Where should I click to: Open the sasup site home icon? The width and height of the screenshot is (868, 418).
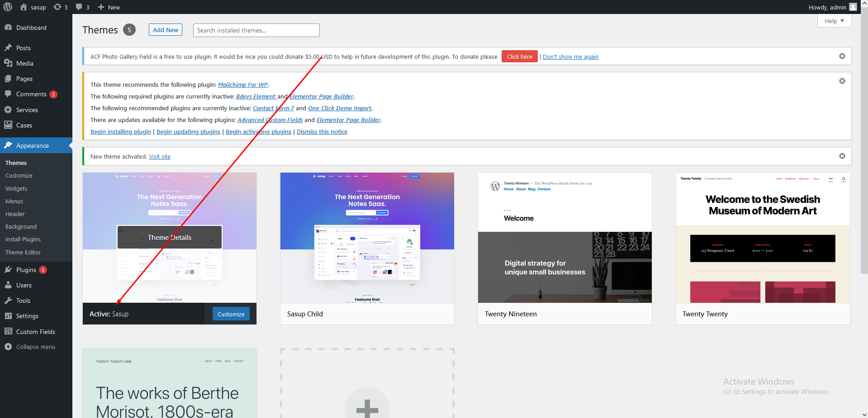coord(24,7)
